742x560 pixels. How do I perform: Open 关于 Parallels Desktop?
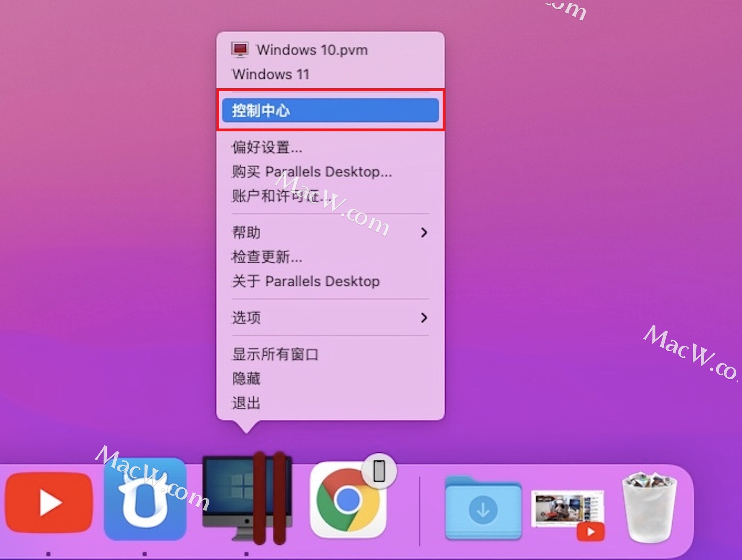click(x=330, y=281)
